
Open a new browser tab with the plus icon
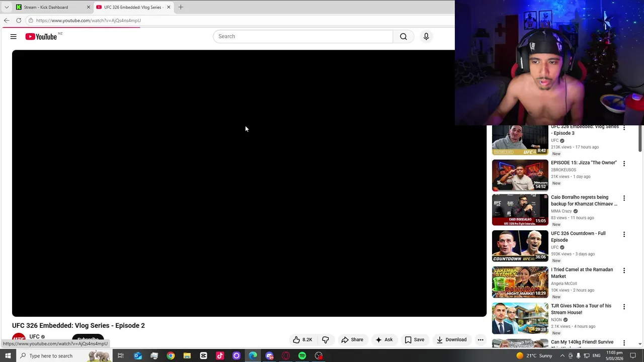pyautogui.click(x=181, y=7)
